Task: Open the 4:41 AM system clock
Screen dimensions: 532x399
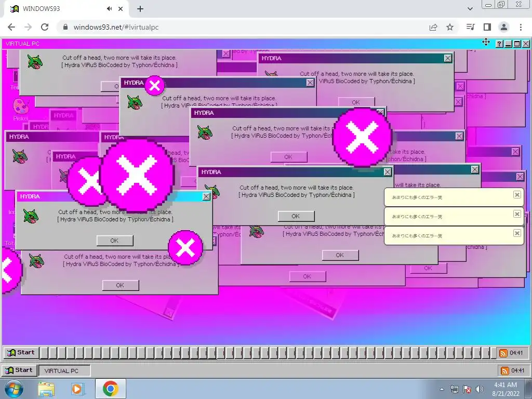Action: click(x=506, y=389)
